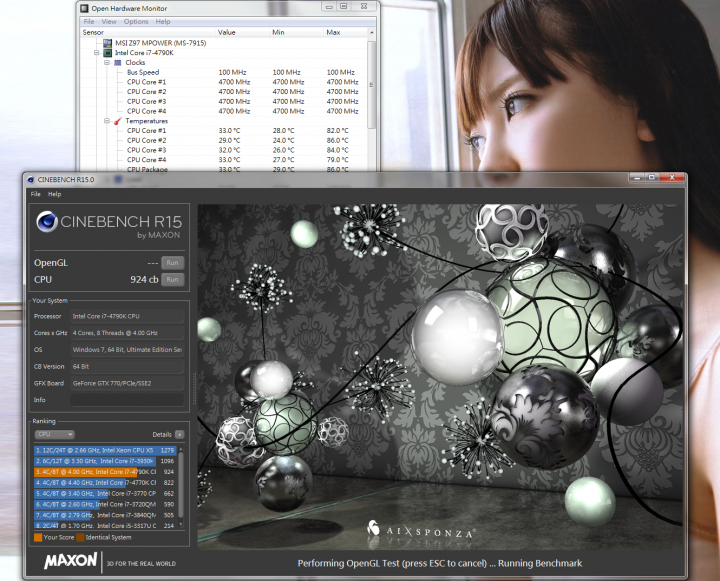Open File menu in Cinebench
720x581 pixels.
click(35, 194)
